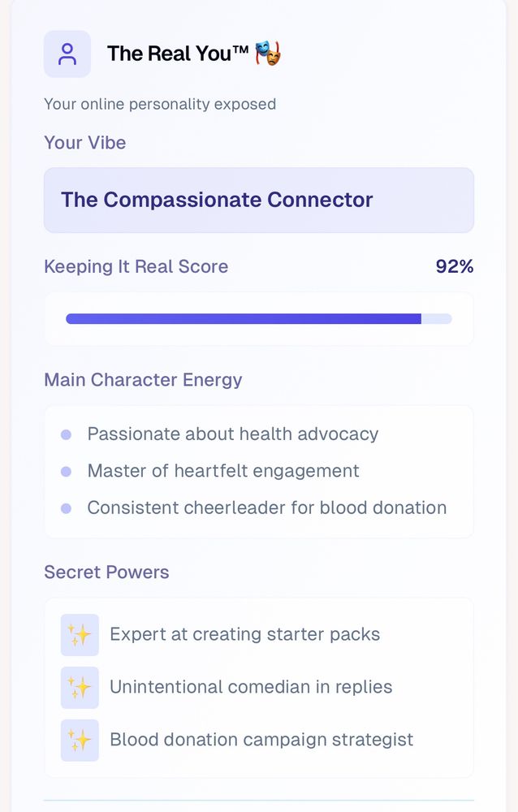Click the sparkle icon beside campaign strategist power
518x812 pixels.
click(x=80, y=740)
